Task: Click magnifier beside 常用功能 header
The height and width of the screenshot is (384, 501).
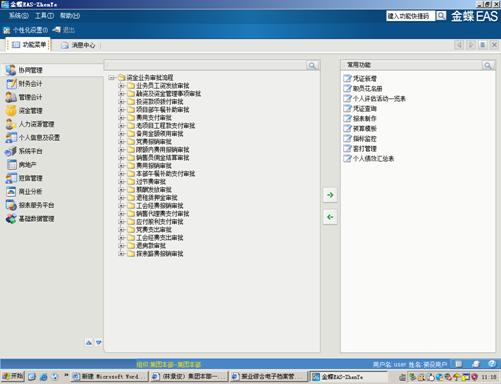Action: [488, 65]
